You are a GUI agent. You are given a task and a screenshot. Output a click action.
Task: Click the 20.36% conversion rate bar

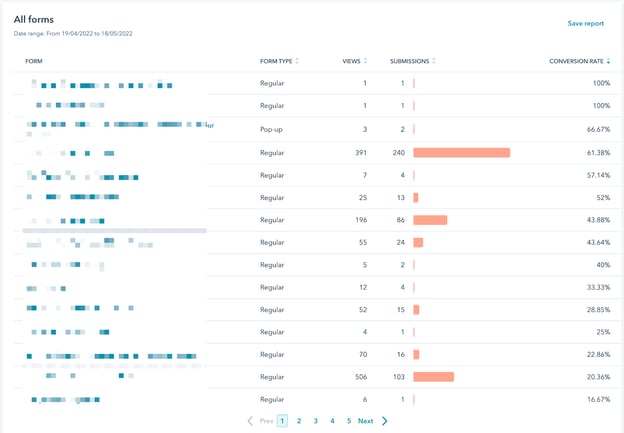click(433, 377)
